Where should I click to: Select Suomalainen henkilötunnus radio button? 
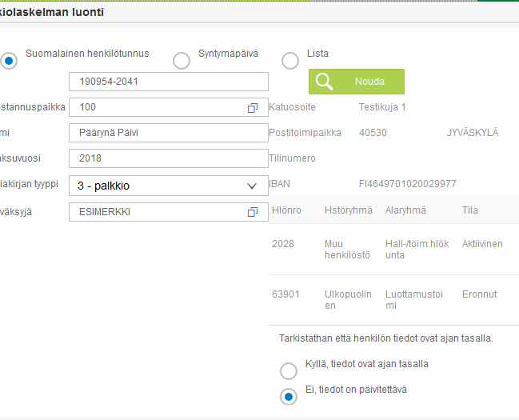point(9,61)
